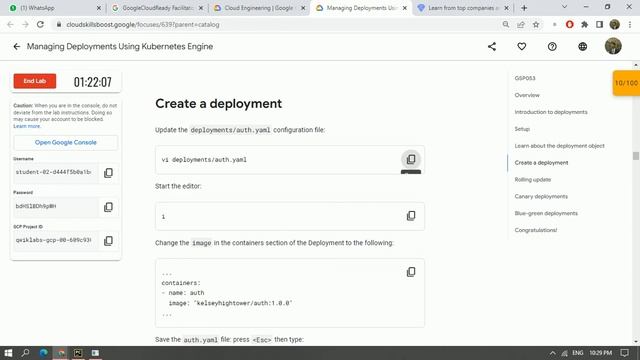
Task: Click share page icon in address bar
Action: click(x=521, y=24)
